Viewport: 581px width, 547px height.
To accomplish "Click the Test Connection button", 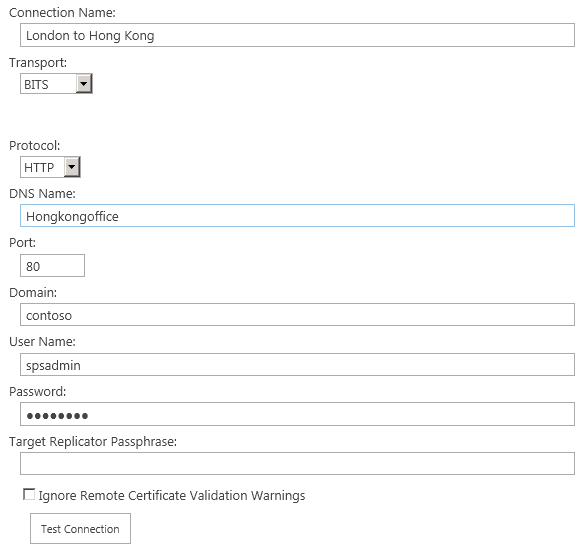I will tap(80, 528).
